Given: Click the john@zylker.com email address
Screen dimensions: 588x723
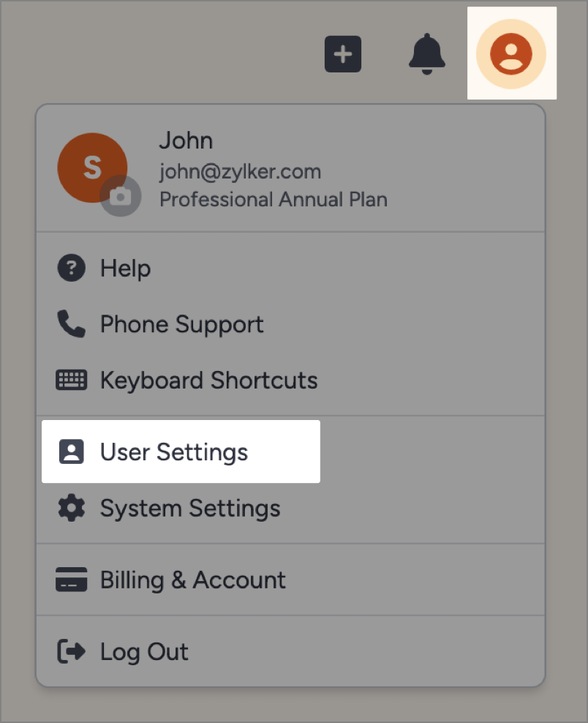Looking at the screenshot, I should [x=240, y=172].
